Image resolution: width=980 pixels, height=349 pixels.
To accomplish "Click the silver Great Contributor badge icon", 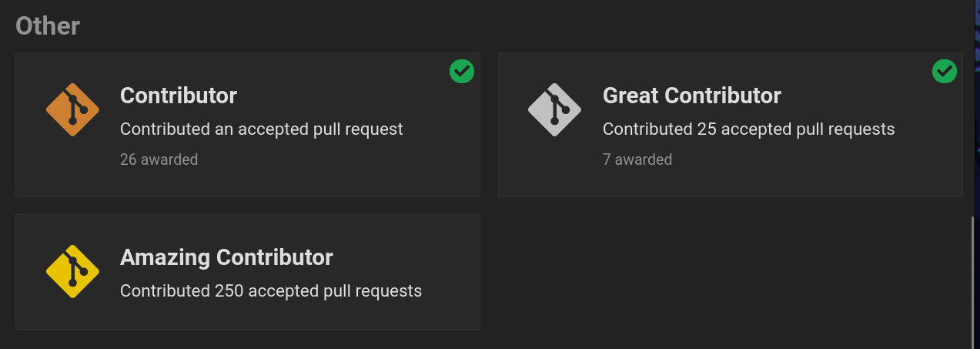I will [554, 110].
